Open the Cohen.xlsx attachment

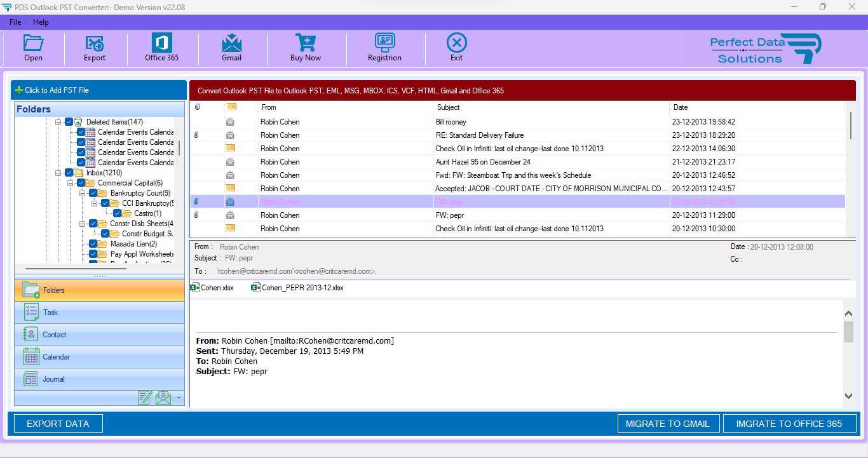212,288
